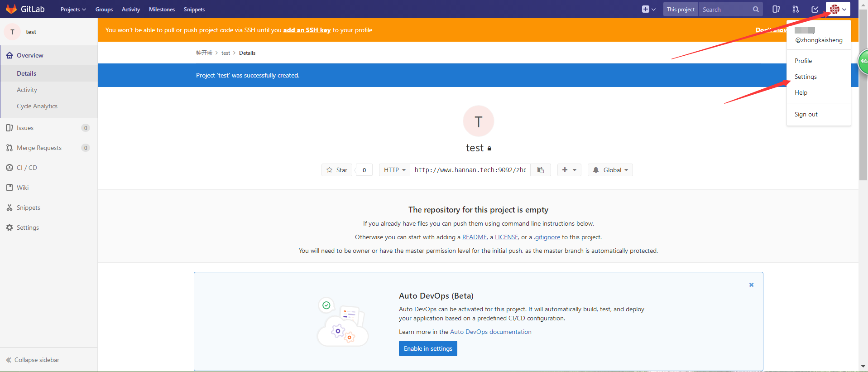
Task: Click the LICENSE link
Action: click(506, 237)
